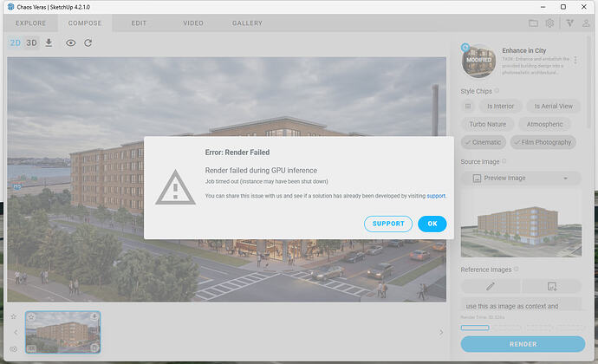
Task: Click the add reference image icon
Action: point(552,286)
